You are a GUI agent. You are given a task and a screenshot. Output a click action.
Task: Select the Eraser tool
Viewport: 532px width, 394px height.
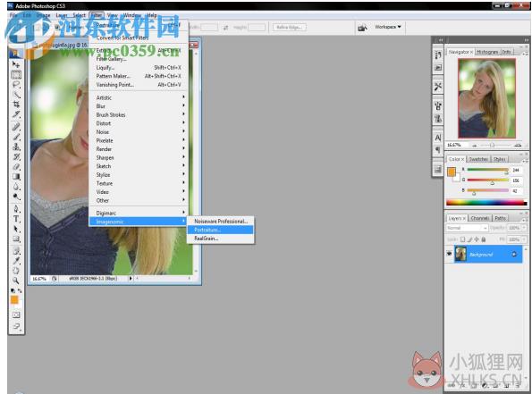click(x=16, y=166)
